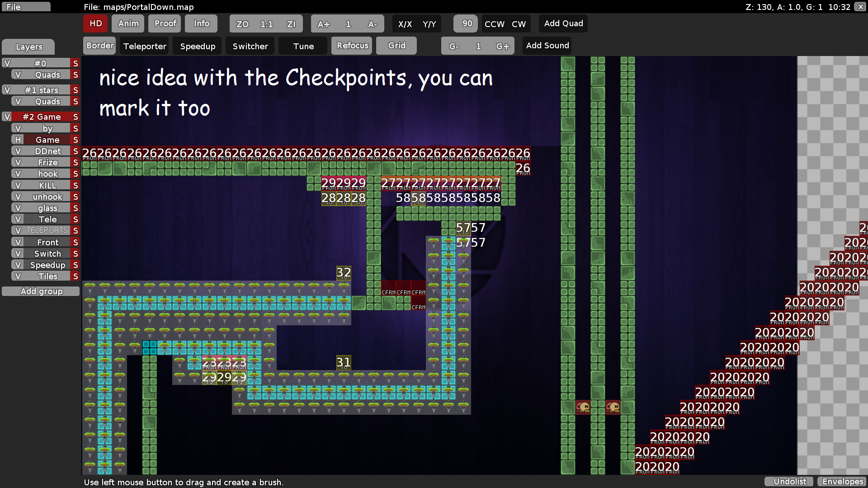The width and height of the screenshot is (868, 488).
Task: Zoom in with the ZI control
Action: click(291, 23)
